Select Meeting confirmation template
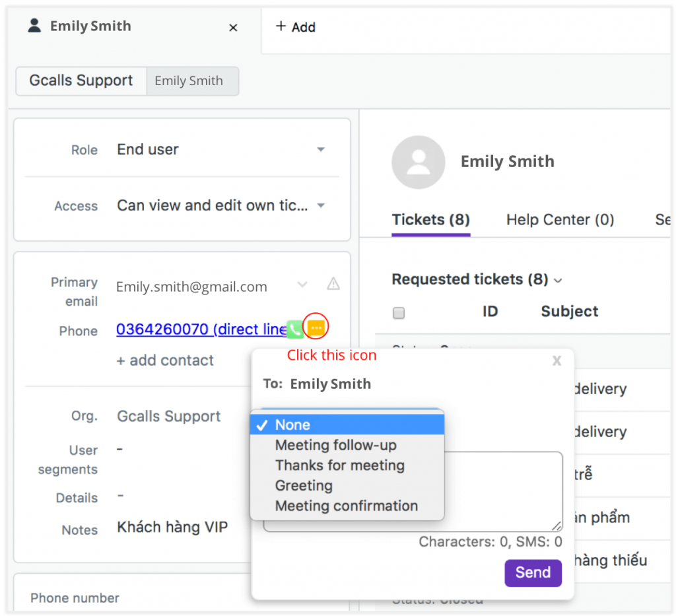 click(347, 506)
